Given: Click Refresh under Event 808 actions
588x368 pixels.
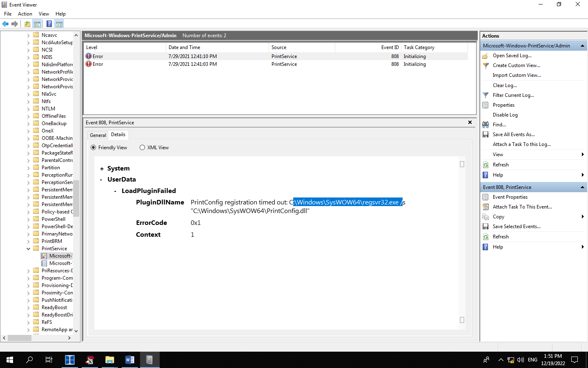Looking at the screenshot, I should pyautogui.click(x=501, y=237).
